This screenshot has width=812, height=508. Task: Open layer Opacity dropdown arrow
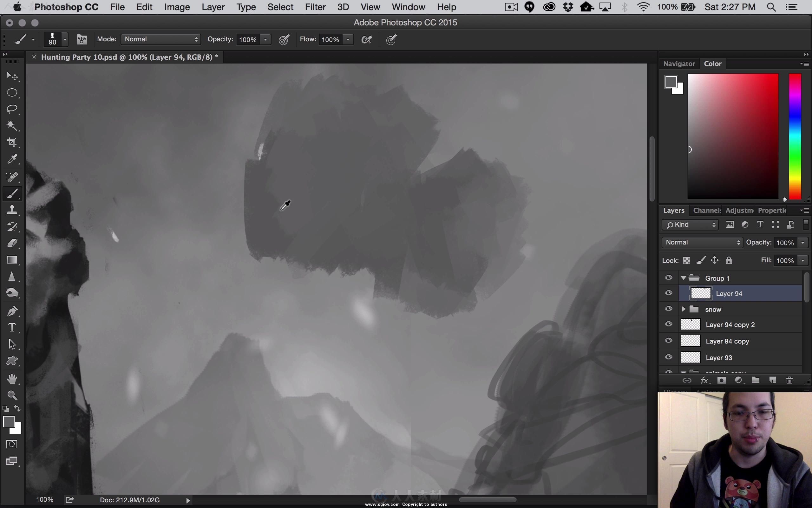click(x=803, y=243)
